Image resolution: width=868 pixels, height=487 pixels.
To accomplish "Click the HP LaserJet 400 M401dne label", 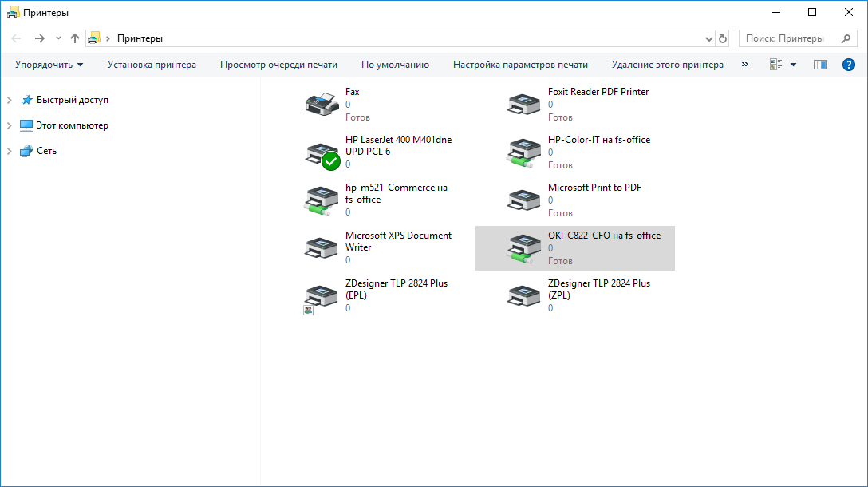I will (x=399, y=146).
